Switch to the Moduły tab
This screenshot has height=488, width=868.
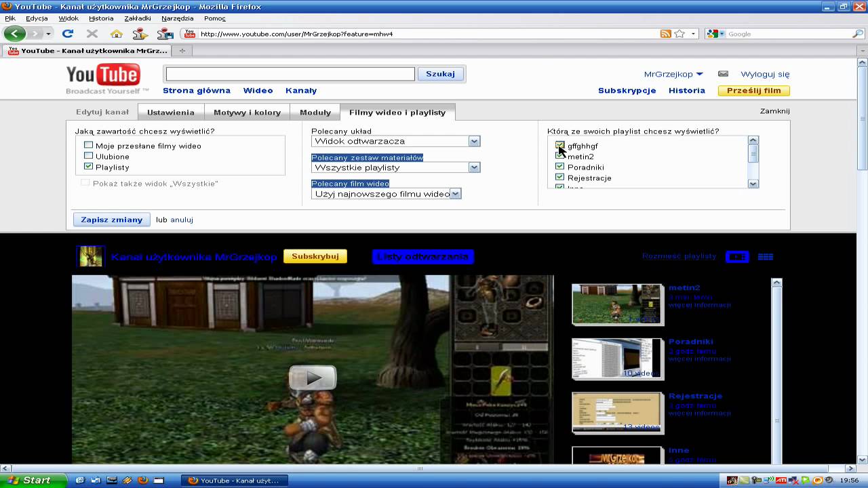pyautogui.click(x=315, y=113)
